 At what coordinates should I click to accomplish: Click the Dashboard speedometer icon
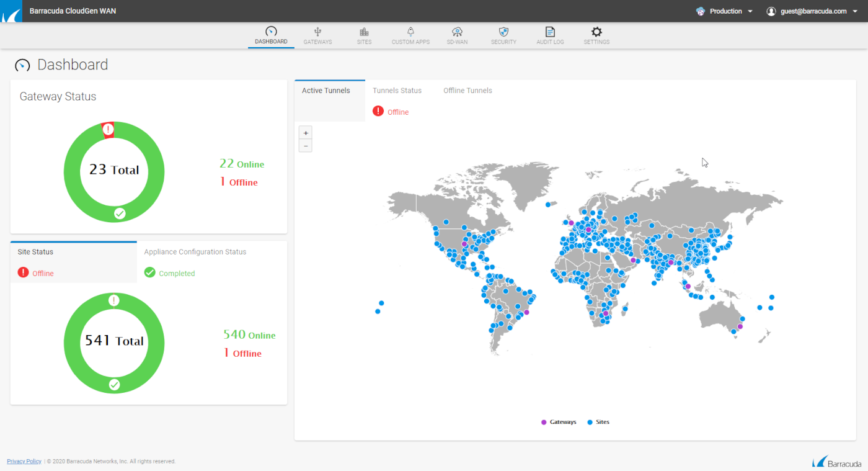(270, 31)
